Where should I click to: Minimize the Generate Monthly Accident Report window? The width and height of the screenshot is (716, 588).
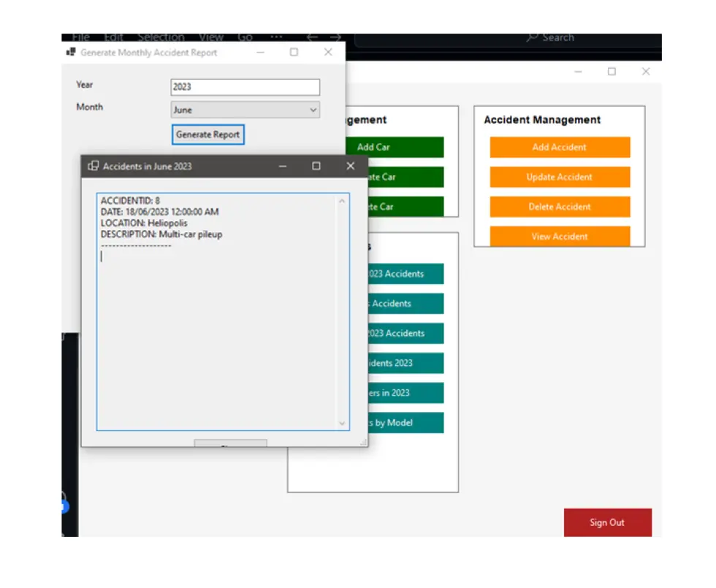tap(260, 52)
